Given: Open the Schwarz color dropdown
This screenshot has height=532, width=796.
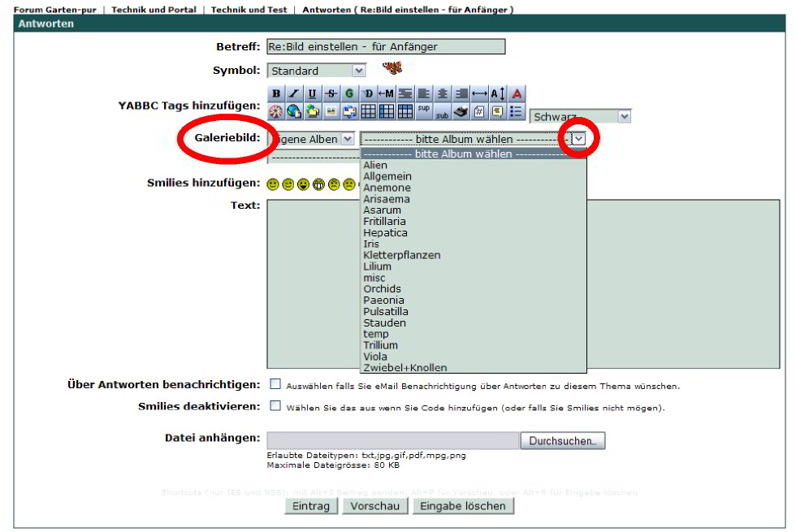Looking at the screenshot, I should pyautogui.click(x=624, y=117).
